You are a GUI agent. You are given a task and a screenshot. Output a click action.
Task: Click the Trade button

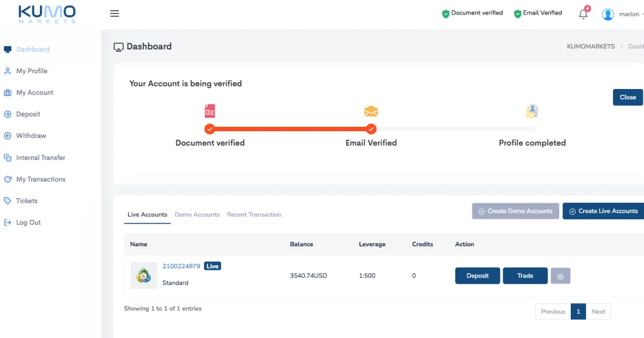(x=525, y=276)
